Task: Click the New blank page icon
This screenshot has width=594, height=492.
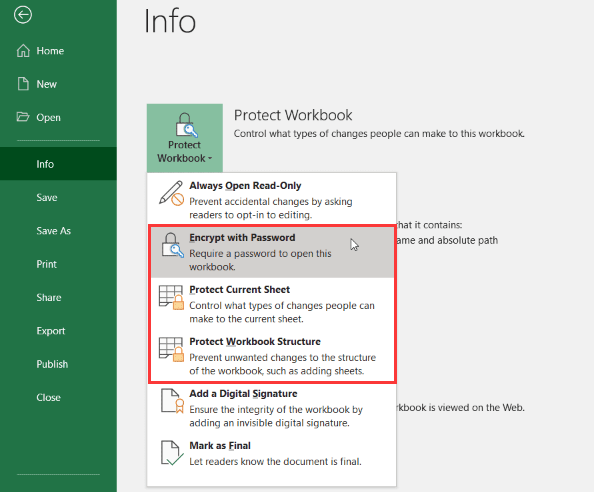Action: click(23, 84)
